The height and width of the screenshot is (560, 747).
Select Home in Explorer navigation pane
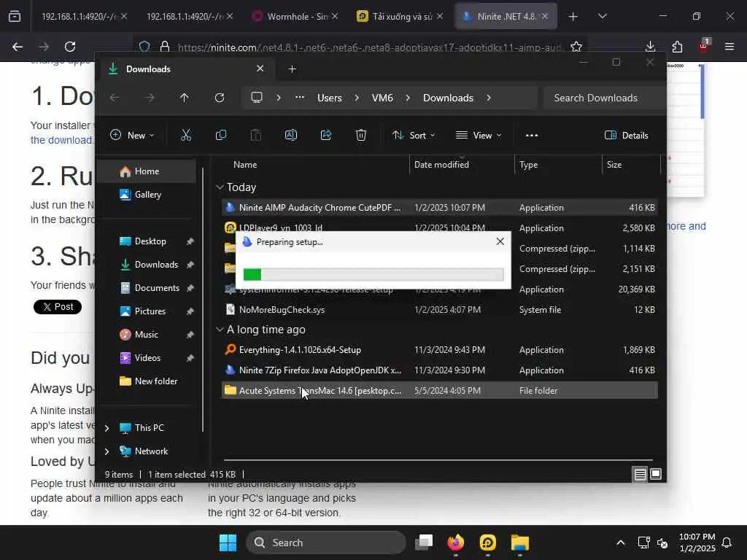147,171
